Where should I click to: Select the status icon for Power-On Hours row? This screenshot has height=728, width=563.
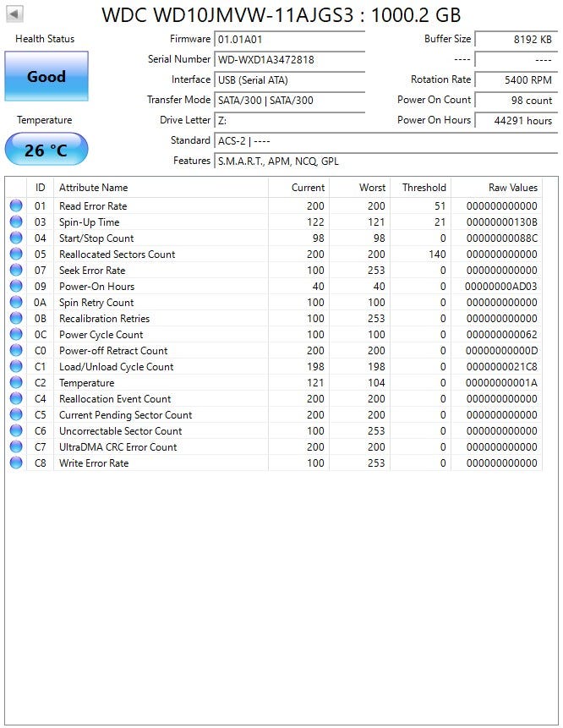(x=15, y=287)
